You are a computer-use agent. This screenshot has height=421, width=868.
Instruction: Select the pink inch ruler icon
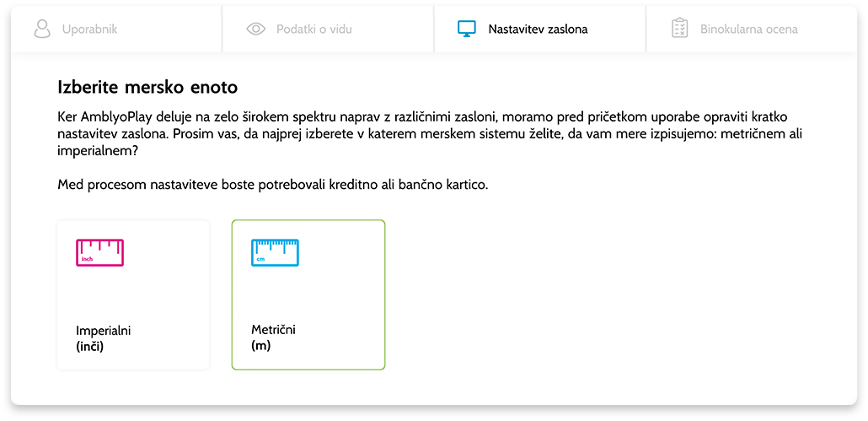click(99, 252)
